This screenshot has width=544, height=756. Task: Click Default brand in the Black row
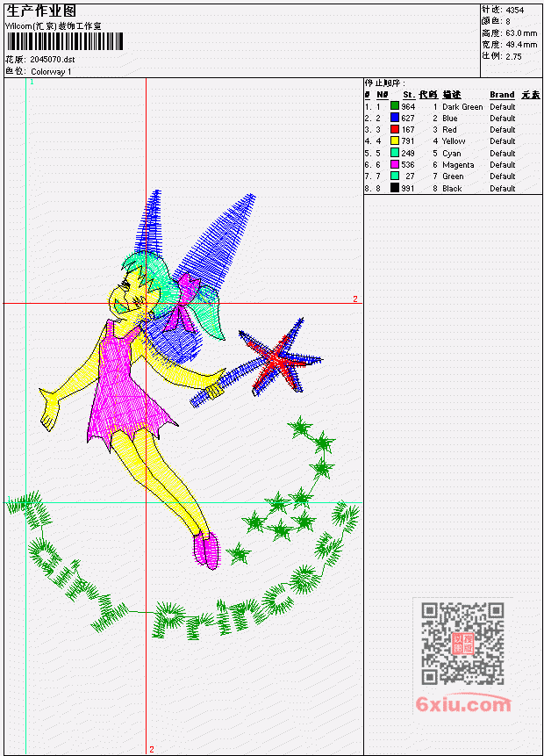coord(503,189)
